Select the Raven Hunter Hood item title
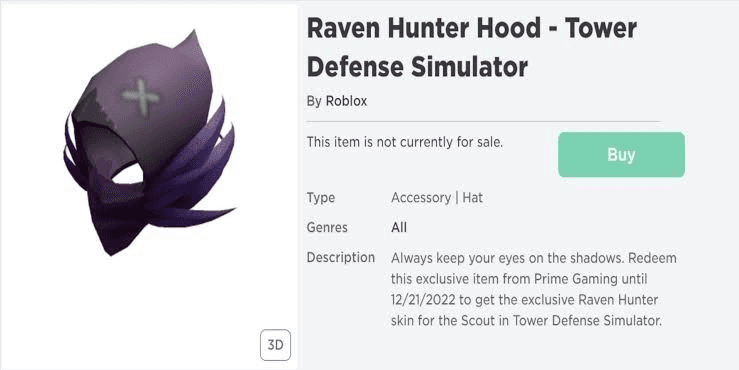Screen dimensions: 739x370 [471, 48]
